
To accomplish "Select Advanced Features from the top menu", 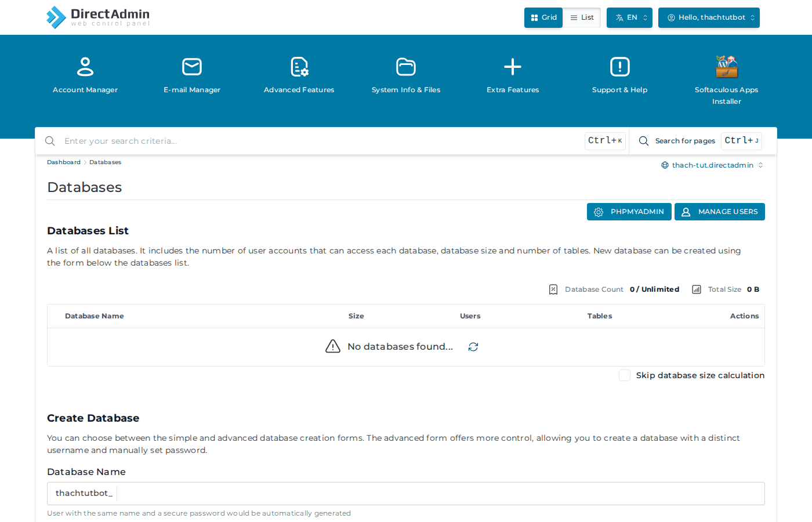I will coord(299,75).
